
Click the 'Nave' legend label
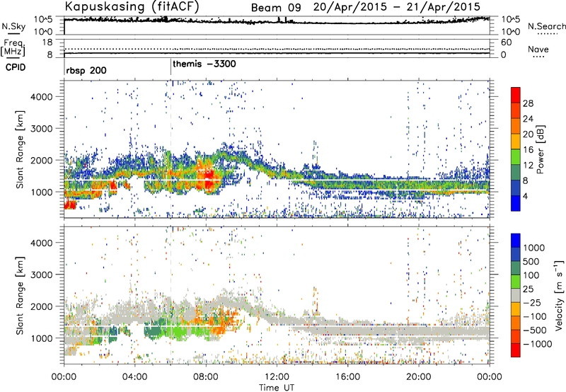click(538, 49)
